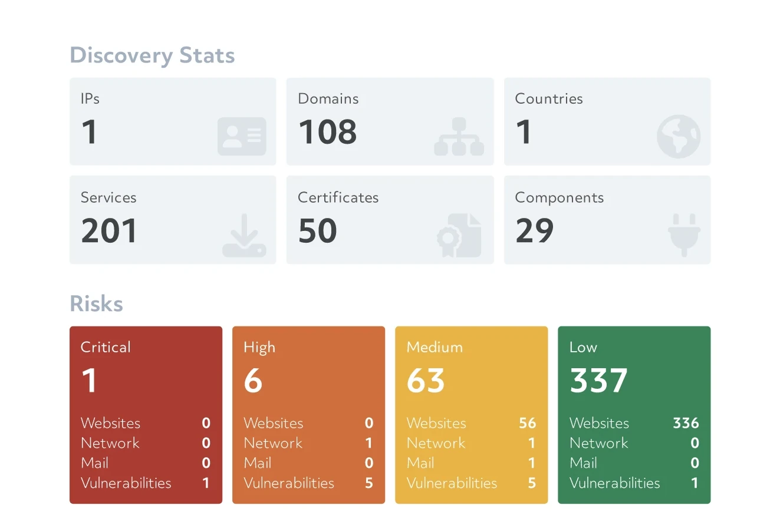Click the Medium risk title
This screenshot has height=532, width=780.
(435, 347)
